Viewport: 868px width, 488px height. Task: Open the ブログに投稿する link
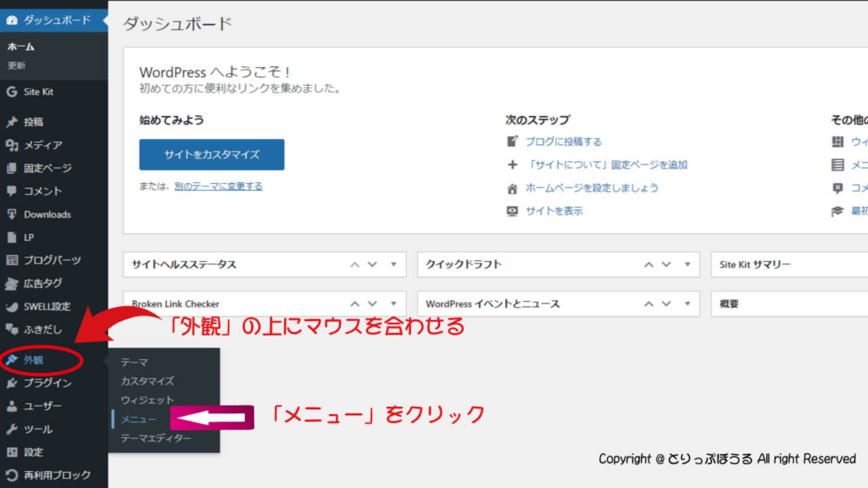coord(564,141)
